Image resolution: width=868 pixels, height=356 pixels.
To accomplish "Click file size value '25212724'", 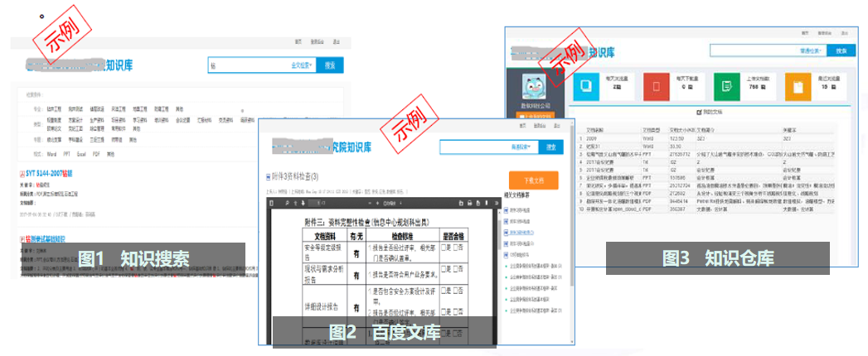I will tap(681, 187).
